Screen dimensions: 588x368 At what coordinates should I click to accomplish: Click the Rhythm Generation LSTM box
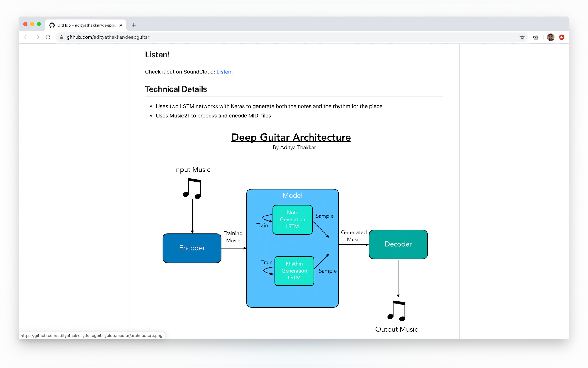pyautogui.click(x=294, y=271)
